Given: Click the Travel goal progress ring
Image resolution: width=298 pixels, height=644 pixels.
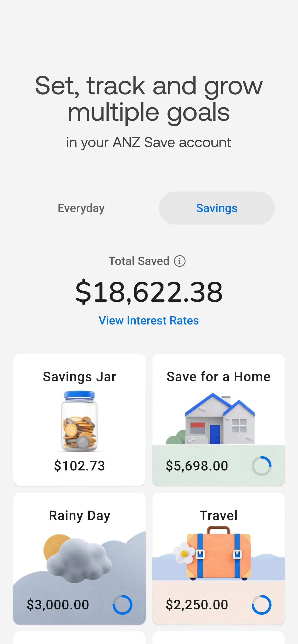Looking at the screenshot, I should tap(262, 605).
